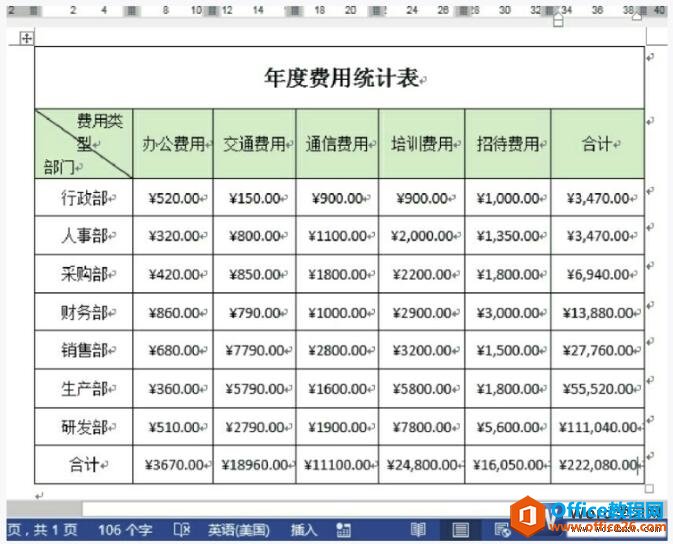Switch to Read Mode view

pos(418,530)
